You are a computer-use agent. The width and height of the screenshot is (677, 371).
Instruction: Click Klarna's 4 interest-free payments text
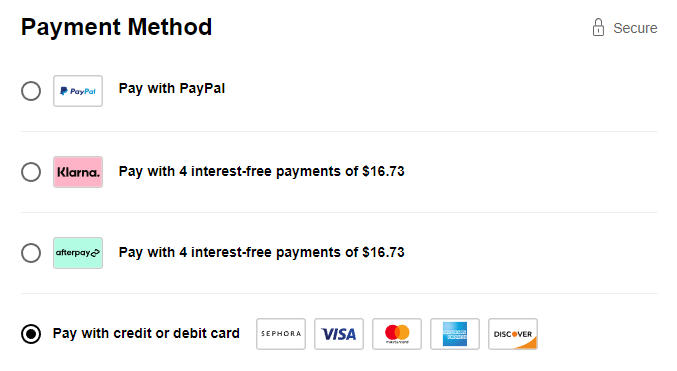click(262, 171)
